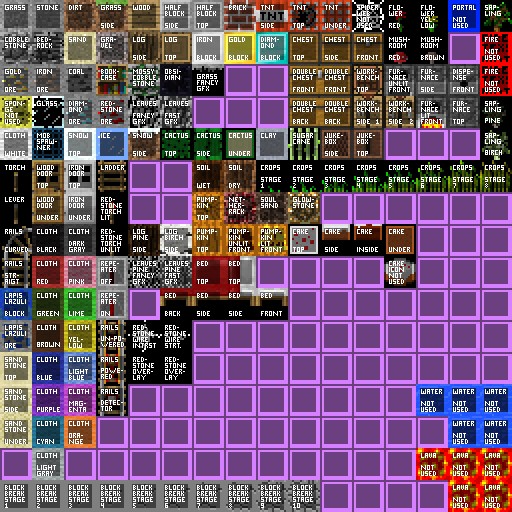Choose the Flower Yellow tile
Viewport: 512px width, 512px height.
432,16
